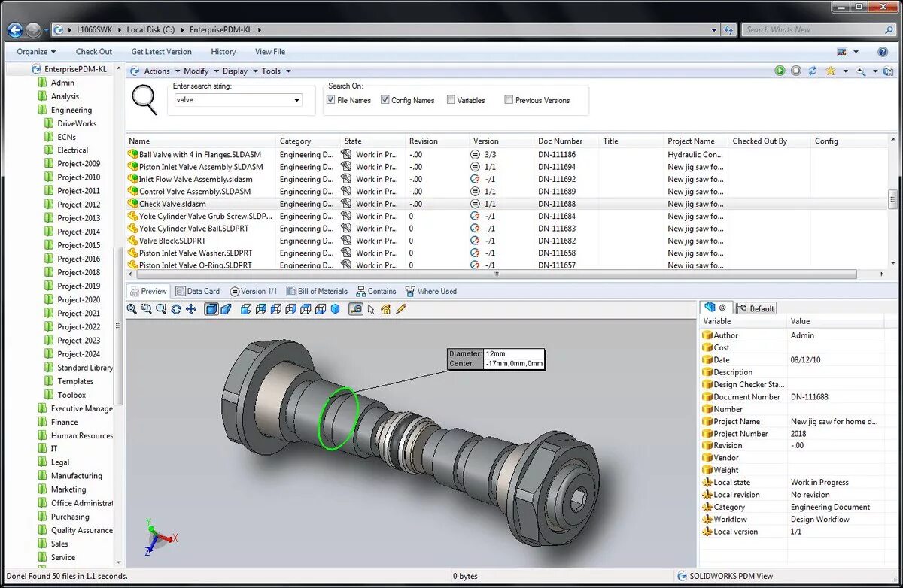Screen dimensions: 903x588
Task: Start the search with green play icon
Action: coord(780,71)
